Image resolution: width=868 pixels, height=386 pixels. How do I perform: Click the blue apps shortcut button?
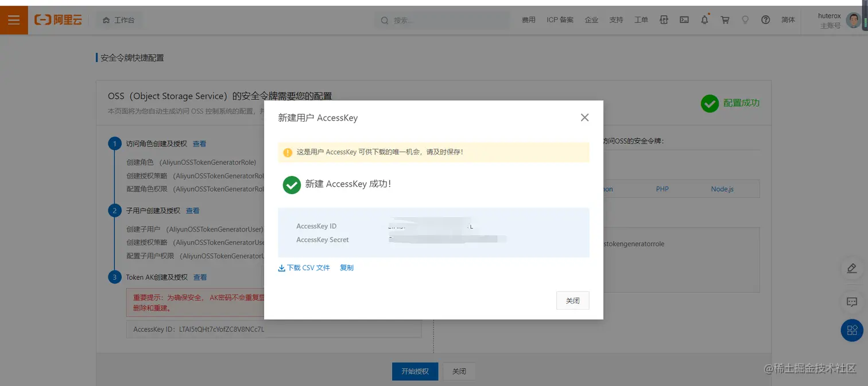coord(852,330)
